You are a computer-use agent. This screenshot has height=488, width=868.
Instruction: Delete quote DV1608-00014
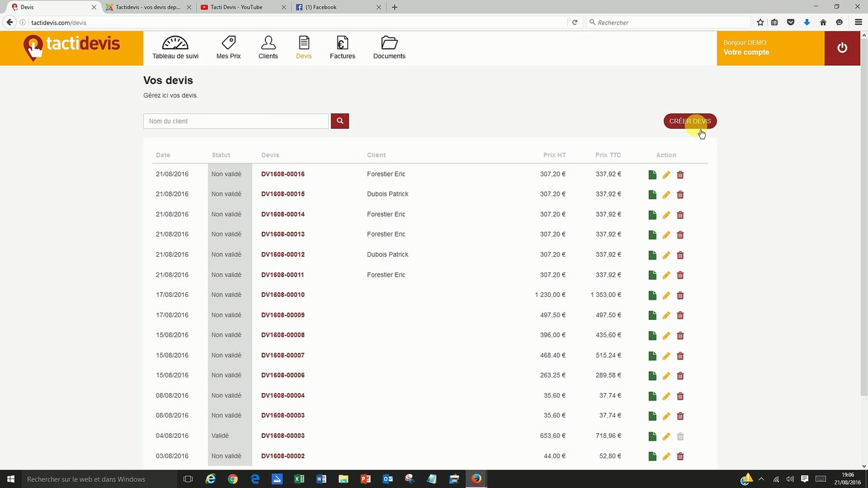680,215
